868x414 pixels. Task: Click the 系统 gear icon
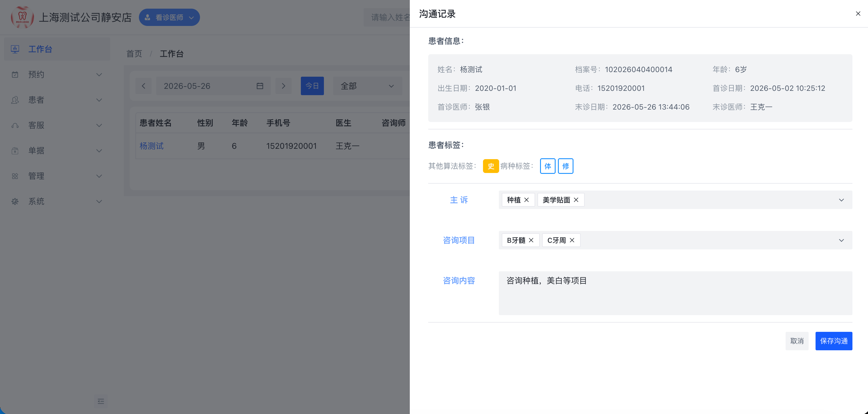pos(15,201)
